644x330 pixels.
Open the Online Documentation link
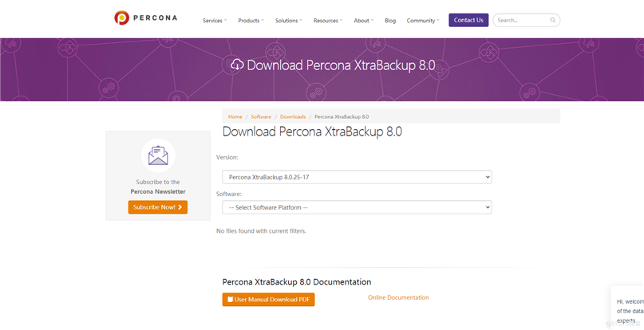(x=398, y=297)
